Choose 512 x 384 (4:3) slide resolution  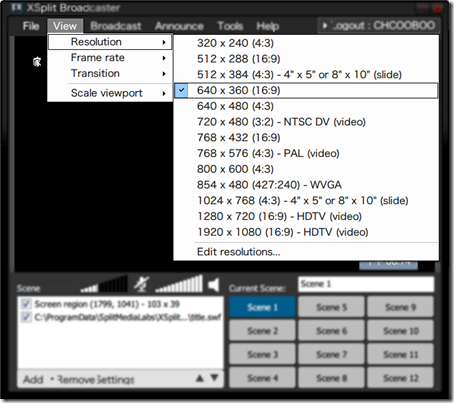tap(306, 75)
